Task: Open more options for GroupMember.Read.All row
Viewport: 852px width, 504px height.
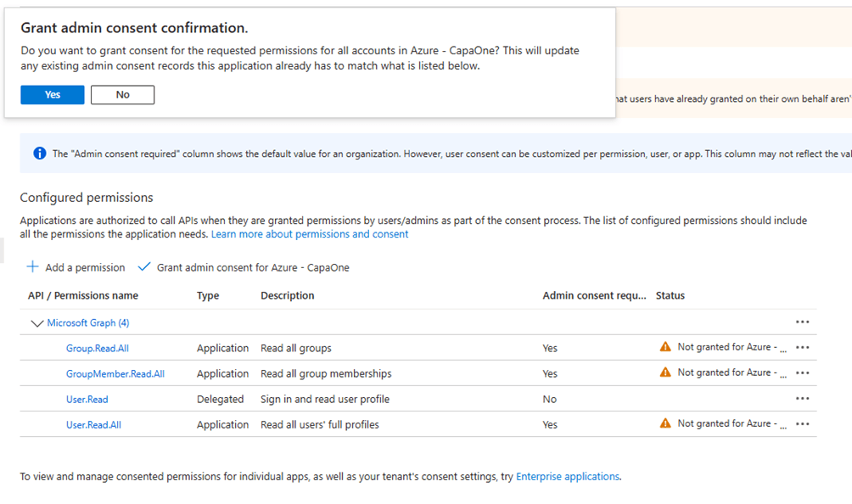Action: pos(803,373)
